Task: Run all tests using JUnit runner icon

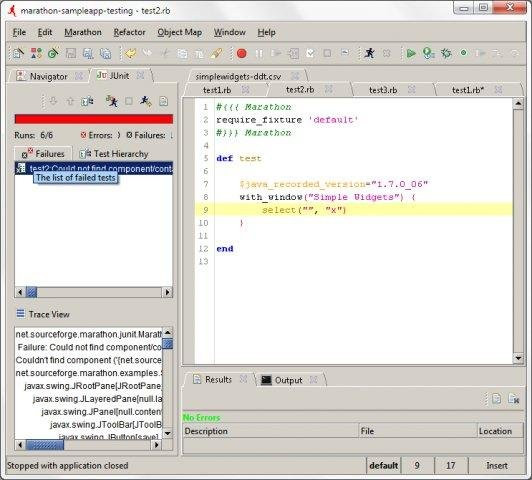Action: click(x=112, y=101)
